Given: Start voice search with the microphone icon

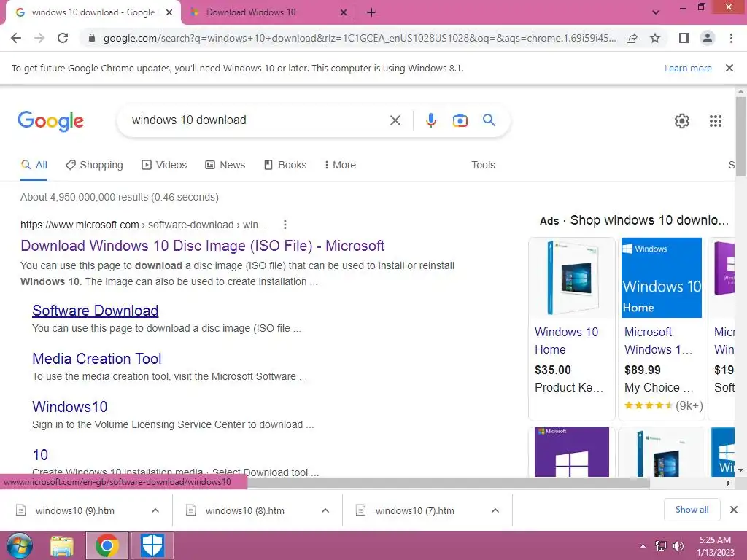Looking at the screenshot, I should click(x=431, y=120).
